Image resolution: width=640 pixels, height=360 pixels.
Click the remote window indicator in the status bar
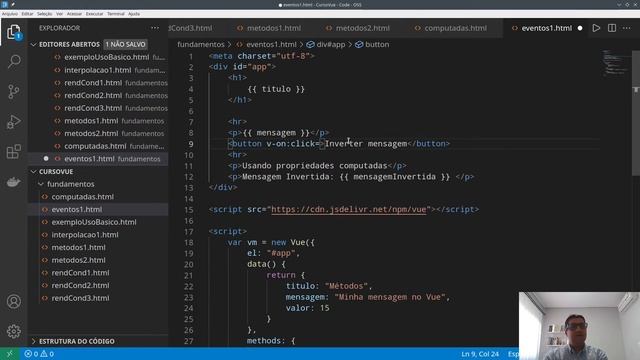9,354
